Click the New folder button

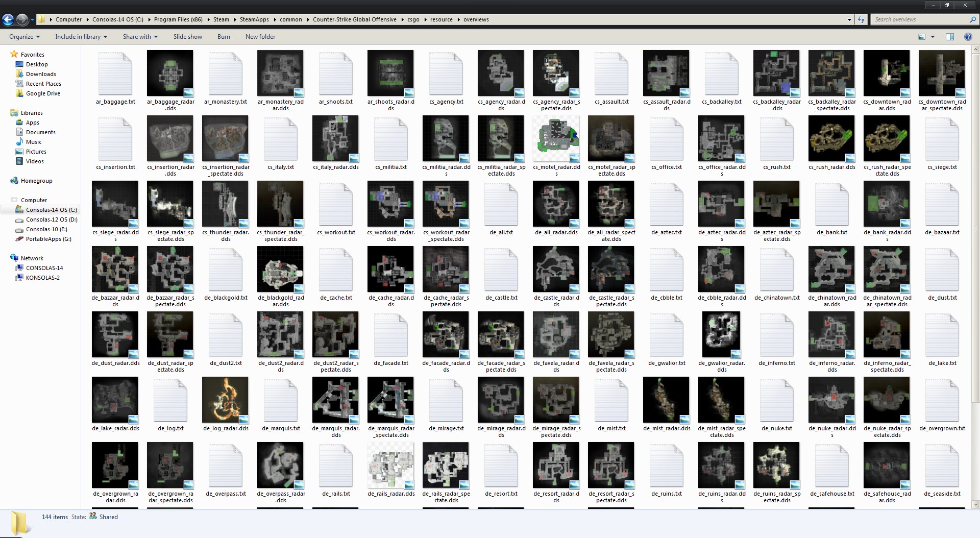click(260, 37)
